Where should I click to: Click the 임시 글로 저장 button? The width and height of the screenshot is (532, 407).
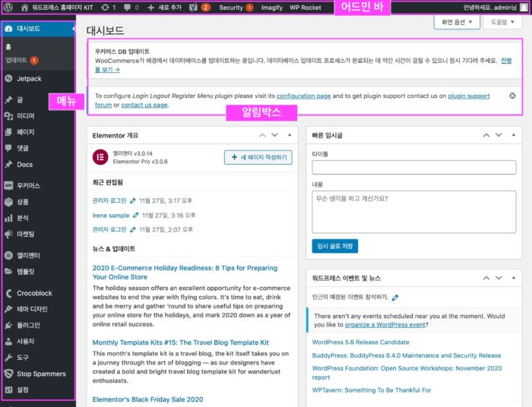point(334,246)
